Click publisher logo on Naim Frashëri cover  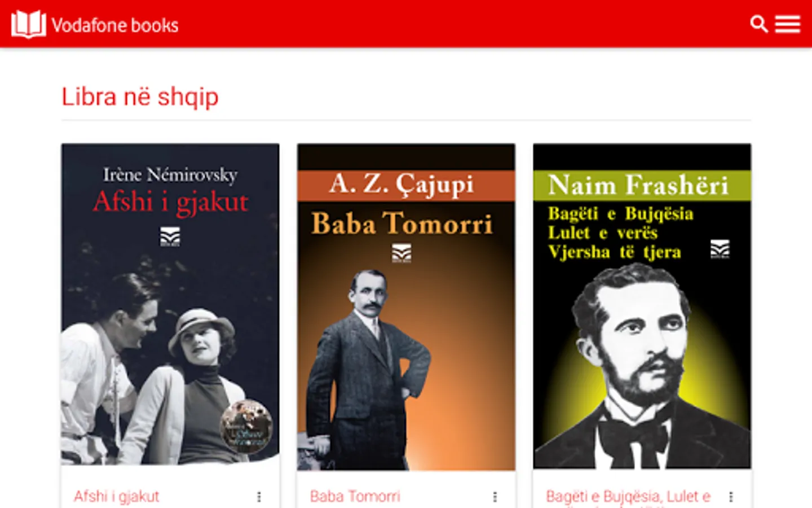click(x=720, y=249)
